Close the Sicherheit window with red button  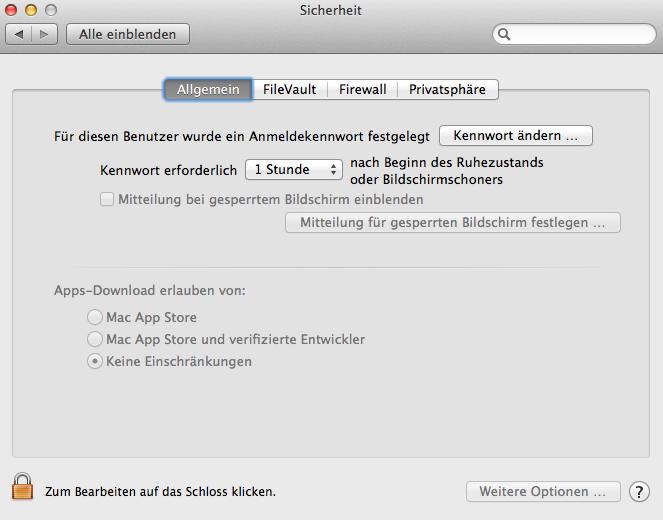pyautogui.click(x=11, y=10)
